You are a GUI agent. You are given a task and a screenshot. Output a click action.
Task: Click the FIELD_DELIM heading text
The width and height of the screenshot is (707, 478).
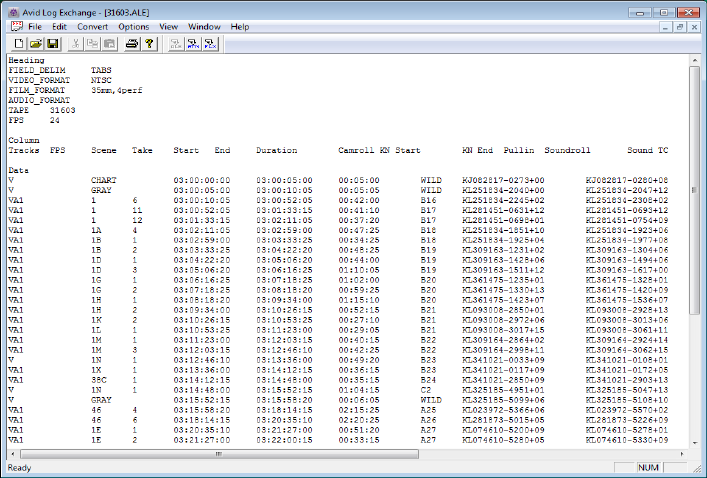coord(37,70)
